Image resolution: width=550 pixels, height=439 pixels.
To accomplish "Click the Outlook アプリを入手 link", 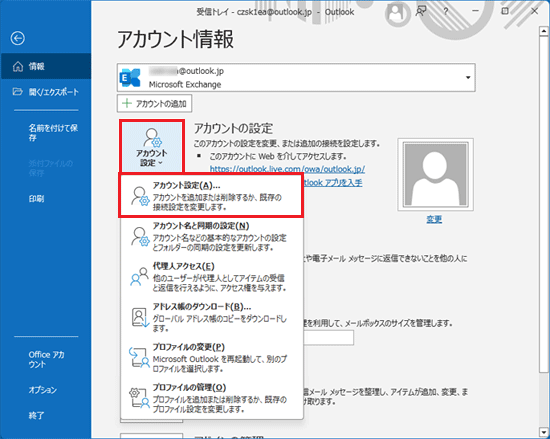I will pos(333,183).
